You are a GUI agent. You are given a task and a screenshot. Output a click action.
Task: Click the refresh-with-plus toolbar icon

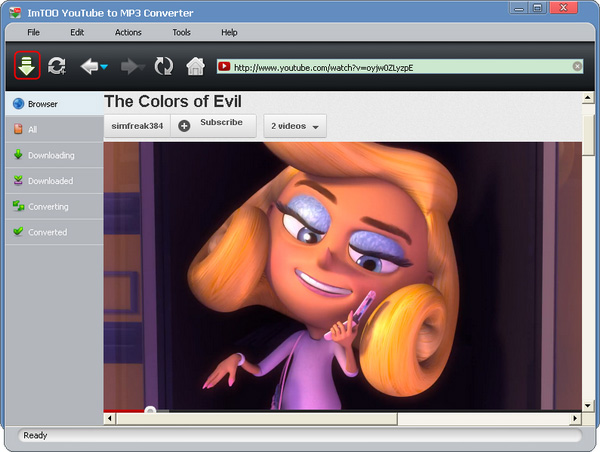pyautogui.click(x=57, y=66)
